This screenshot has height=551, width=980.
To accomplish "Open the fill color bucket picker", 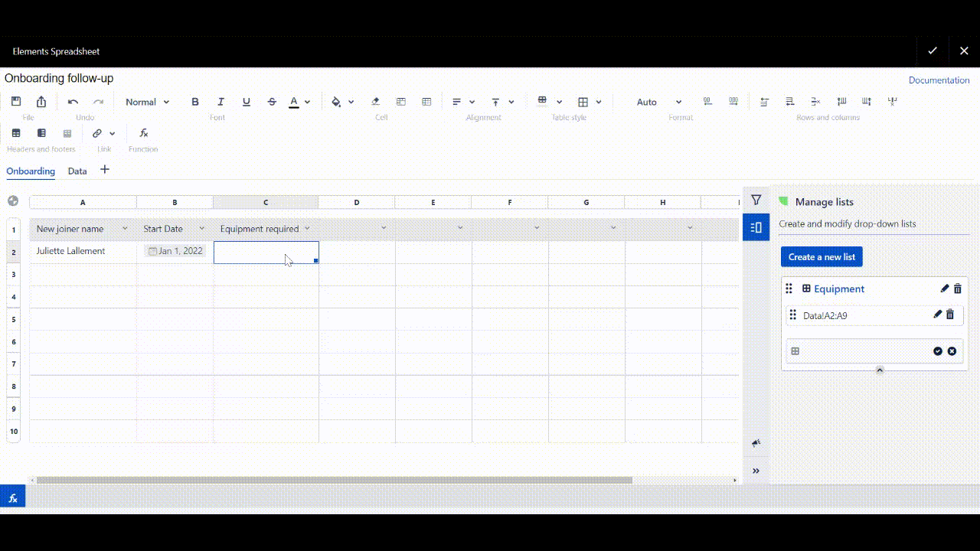I will (x=336, y=102).
